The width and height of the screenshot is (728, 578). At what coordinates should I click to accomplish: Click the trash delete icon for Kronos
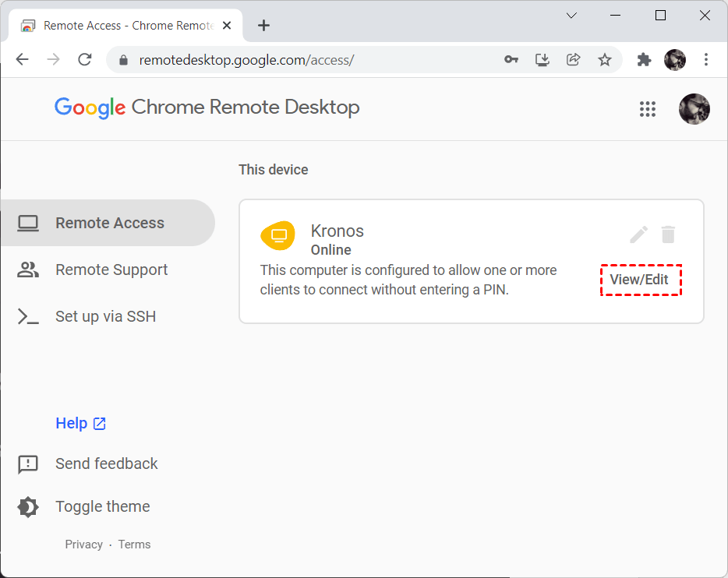coord(668,234)
